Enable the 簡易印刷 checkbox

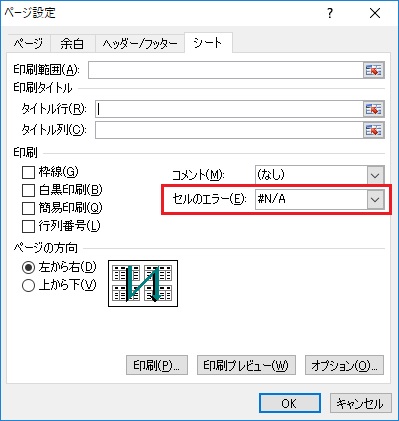click(28, 209)
